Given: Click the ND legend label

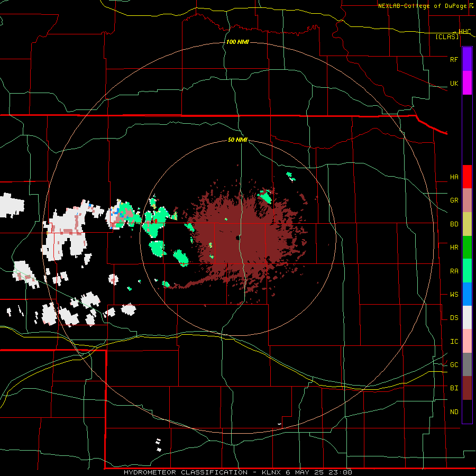Looking at the screenshot, I should point(454,412).
